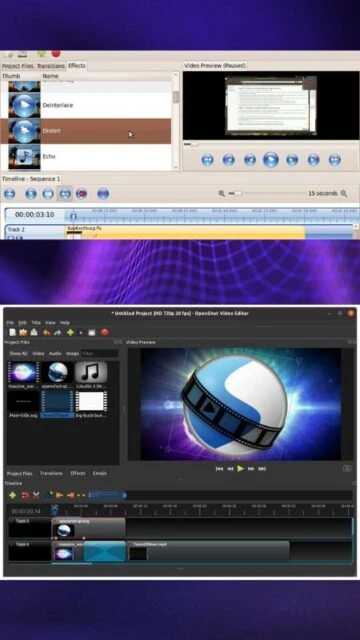Filter project files by Audio
Screen dimensions: 360x640
(55, 353)
